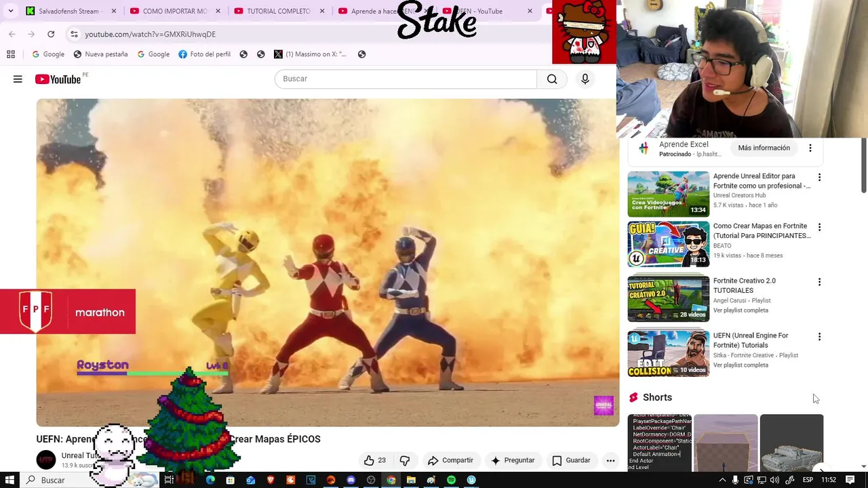868x488 pixels.
Task: Open options for Aprende Unreal Editor video
Action: pos(819,178)
